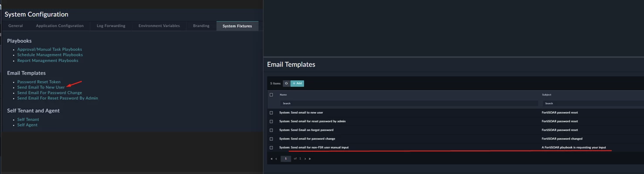Open Schedule Management Playbooks link

click(x=50, y=55)
